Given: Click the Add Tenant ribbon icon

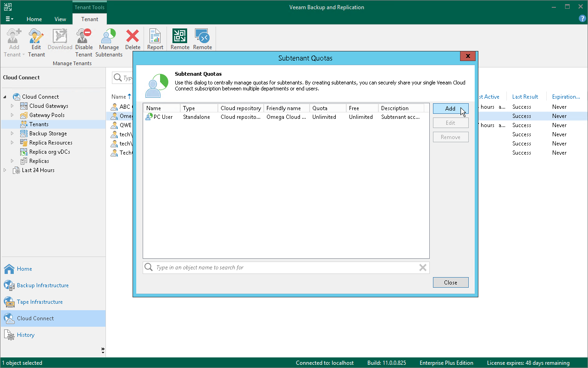Looking at the screenshot, I should pos(14,36).
